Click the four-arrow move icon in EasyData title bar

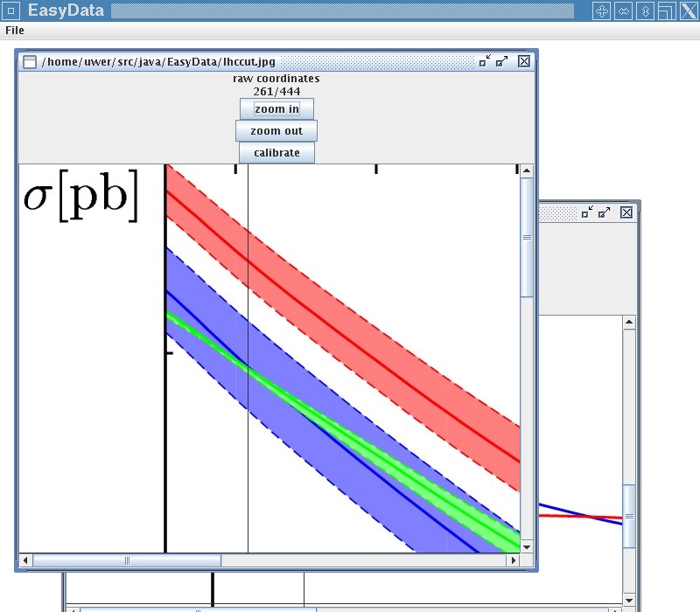[601, 10]
